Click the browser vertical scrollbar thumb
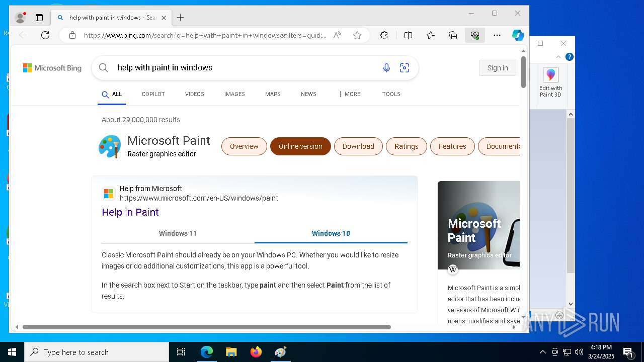 523,72
